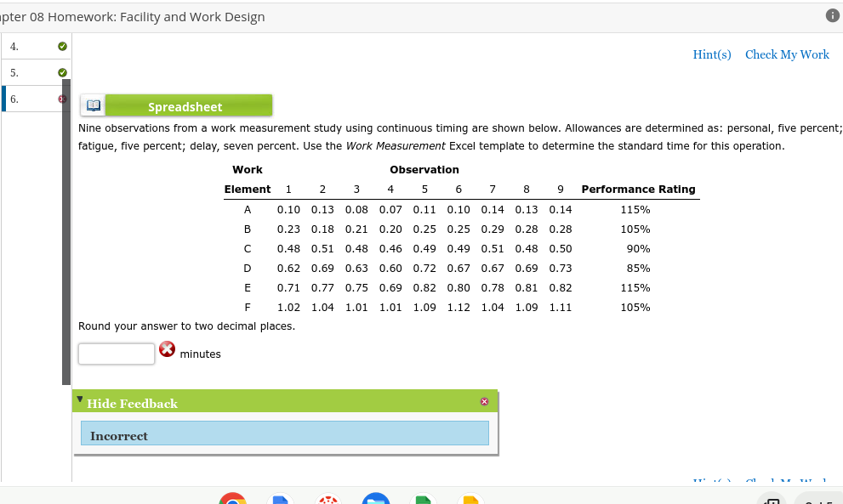Viewport: 843px width, 504px height.
Task: Collapse the Hide Feedback panel
Action: click(79, 399)
